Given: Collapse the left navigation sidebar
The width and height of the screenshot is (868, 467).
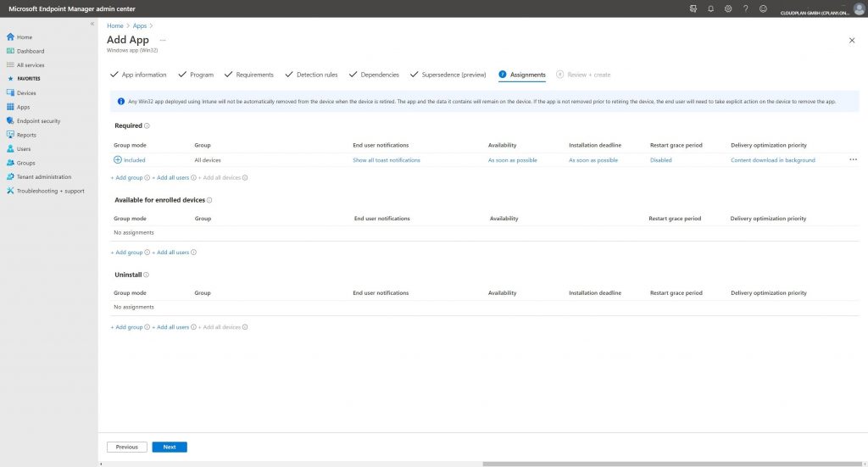Looking at the screenshot, I should click(x=92, y=24).
